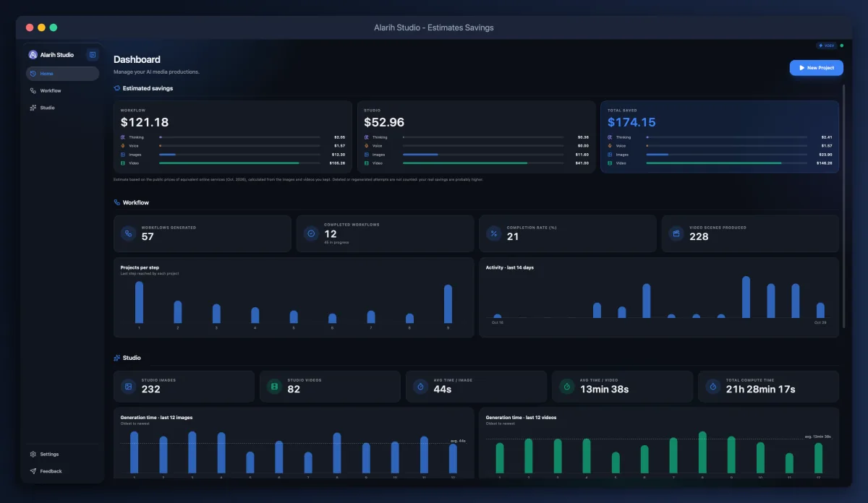Screen dimensions: 868x503
Task: Click the Studio Videos value 82
Action: pyautogui.click(x=294, y=390)
